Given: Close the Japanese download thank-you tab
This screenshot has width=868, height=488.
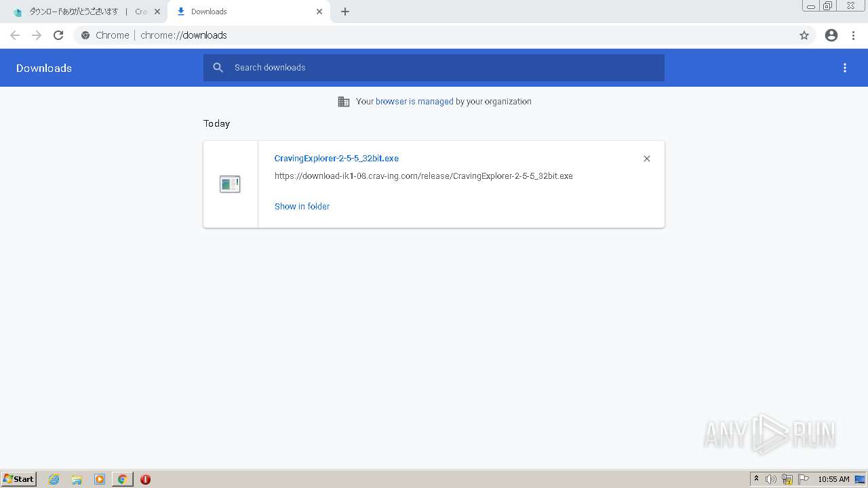Looking at the screenshot, I should coord(157,12).
